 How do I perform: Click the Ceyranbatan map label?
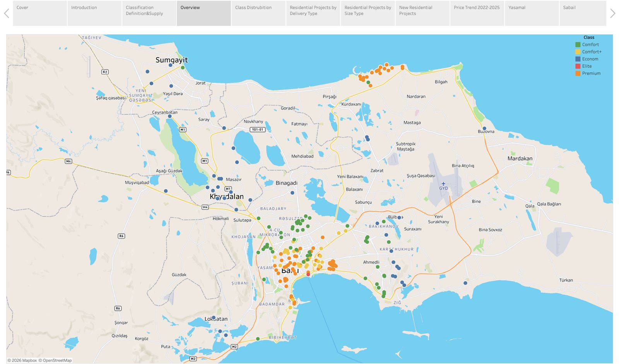[165, 113]
